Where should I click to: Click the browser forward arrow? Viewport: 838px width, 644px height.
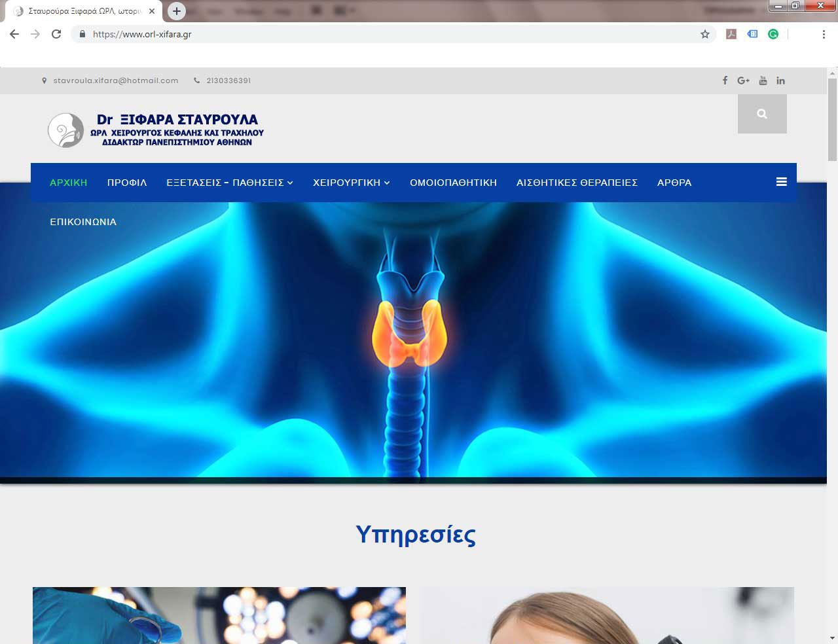point(35,34)
